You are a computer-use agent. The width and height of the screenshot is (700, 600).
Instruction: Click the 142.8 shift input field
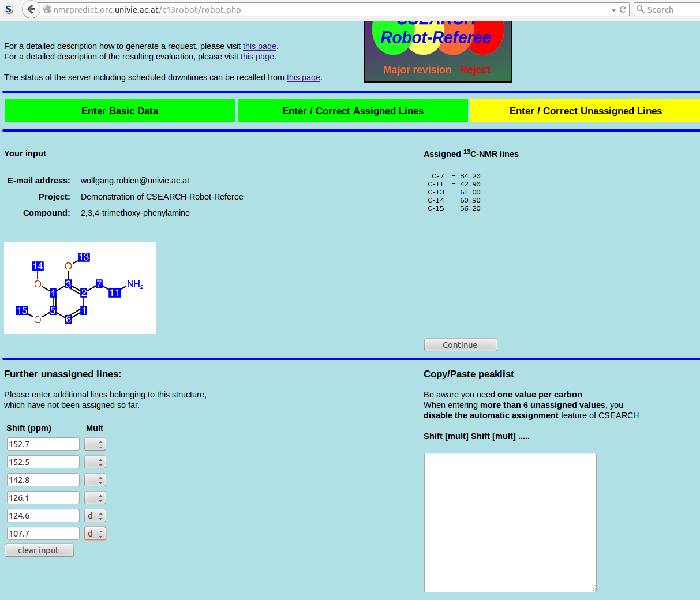(x=43, y=480)
